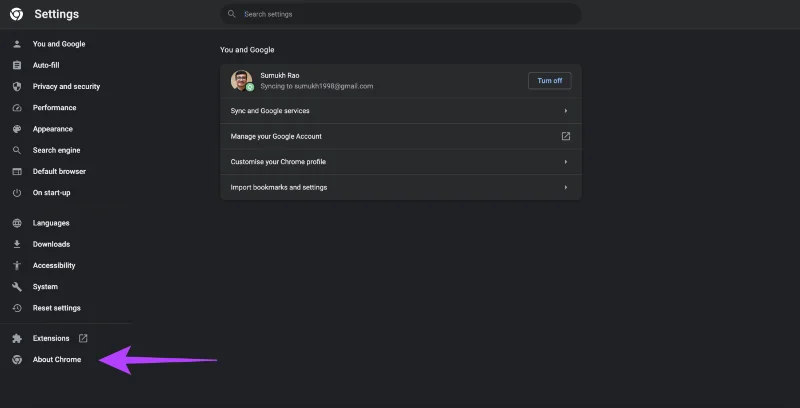Click the Languages globe icon
Image resolution: width=800 pixels, height=408 pixels.
[17, 223]
